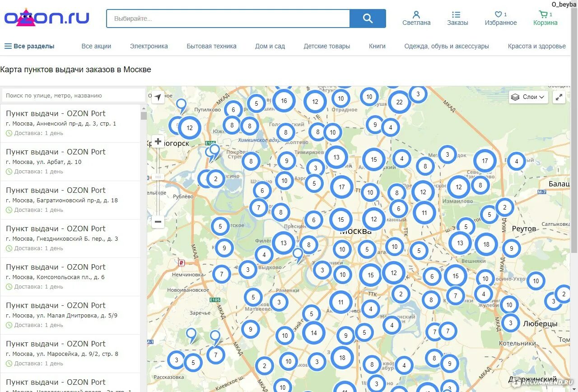Open the Красота и здоровье category
The image size is (578, 392).
pos(536,46)
